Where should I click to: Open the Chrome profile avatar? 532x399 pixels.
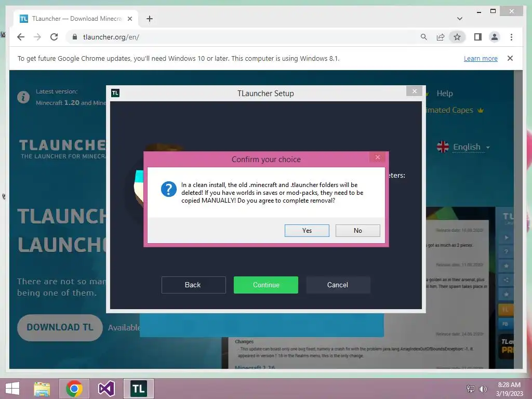(495, 37)
